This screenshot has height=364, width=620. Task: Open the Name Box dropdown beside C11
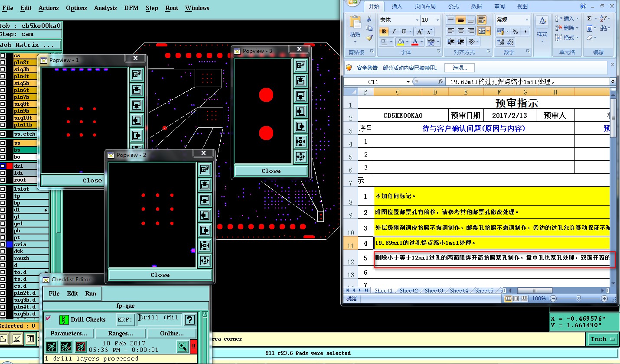coord(408,81)
